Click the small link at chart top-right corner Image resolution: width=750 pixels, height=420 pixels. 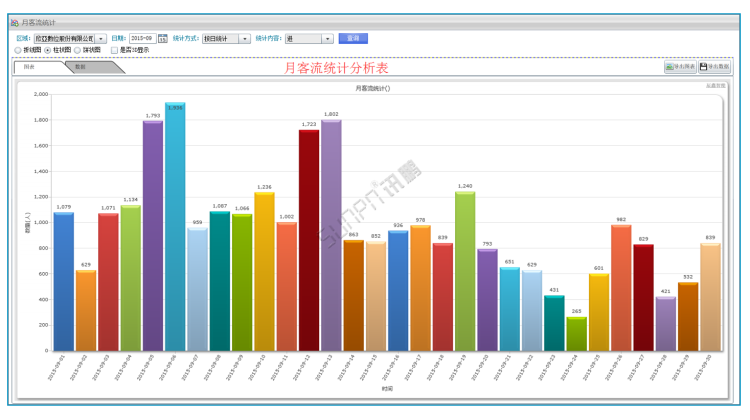[716, 86]
